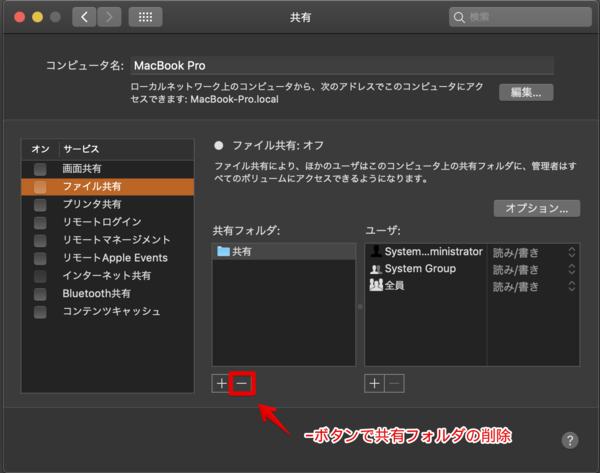Screen dimensions: 600x473
Task: Click the 全員 group icon
Action: point(376,285)
